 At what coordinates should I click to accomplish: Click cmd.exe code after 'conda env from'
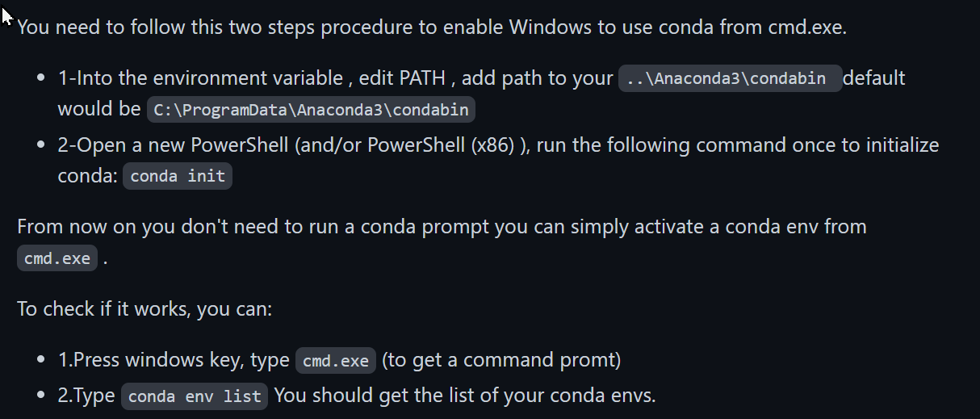pos(57,258)
